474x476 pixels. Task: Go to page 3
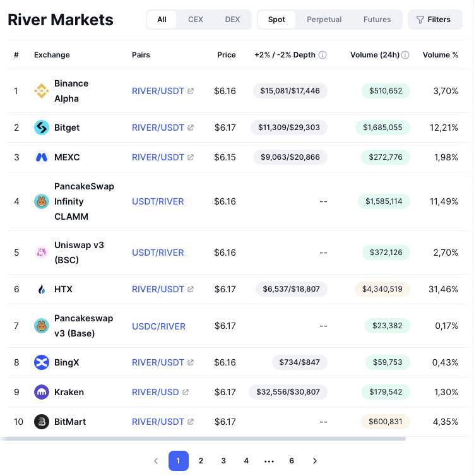click(x=223, y=461)
